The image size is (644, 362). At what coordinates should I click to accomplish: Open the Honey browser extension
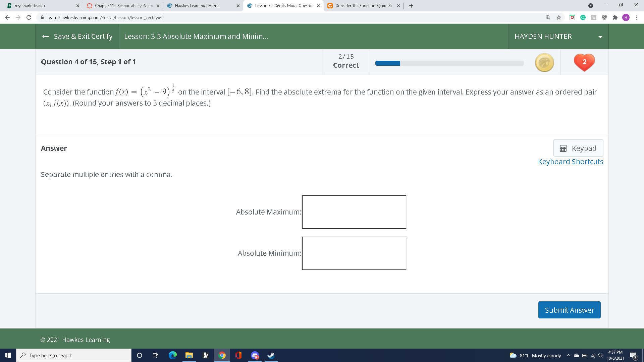(594, 17)
